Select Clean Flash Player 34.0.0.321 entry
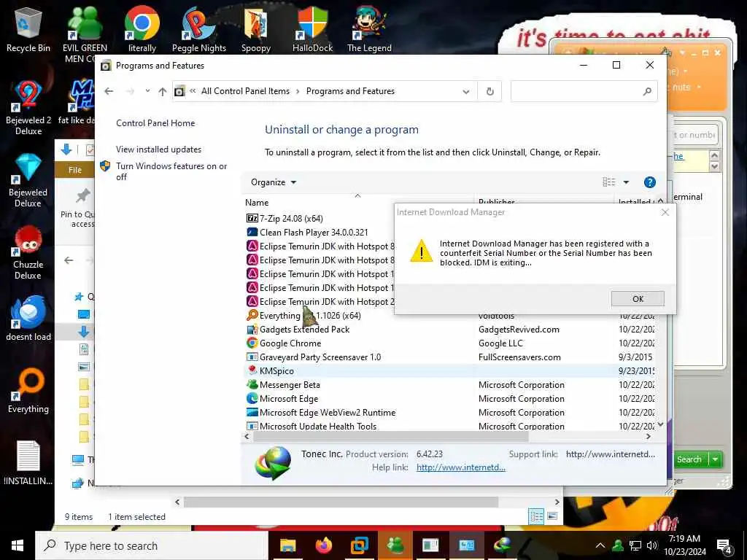The width and height of the screenshot is (747, 560). [x=314, y=233]
